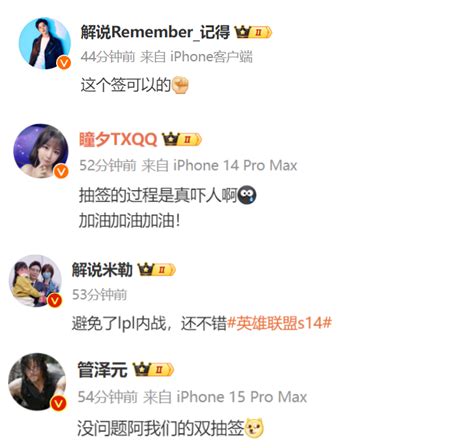Click the 来自 iPhone 15 Pro Max source text
The height and width of the screenshot is (448, 474).
point(225,397)
